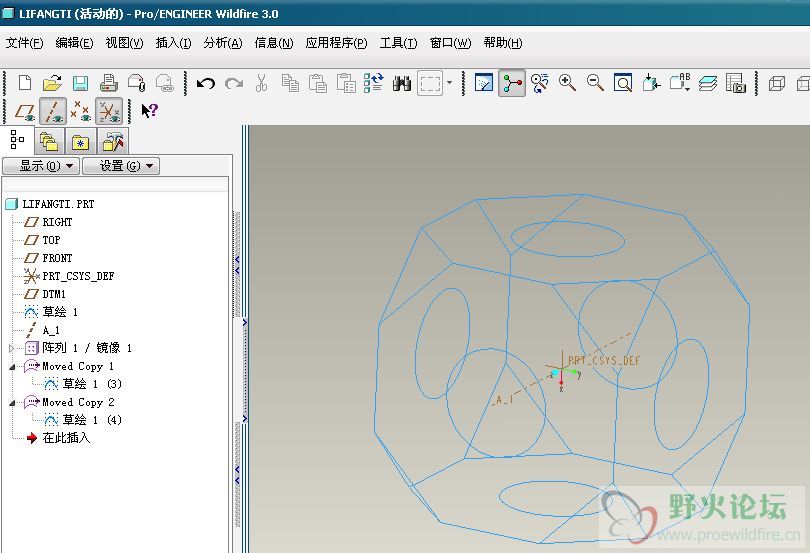Select LIFANGTI.PRT in model tree

tap(58, 204)
